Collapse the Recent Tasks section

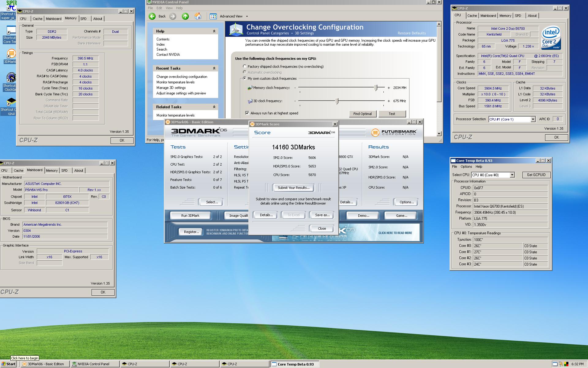pos(214,68)
